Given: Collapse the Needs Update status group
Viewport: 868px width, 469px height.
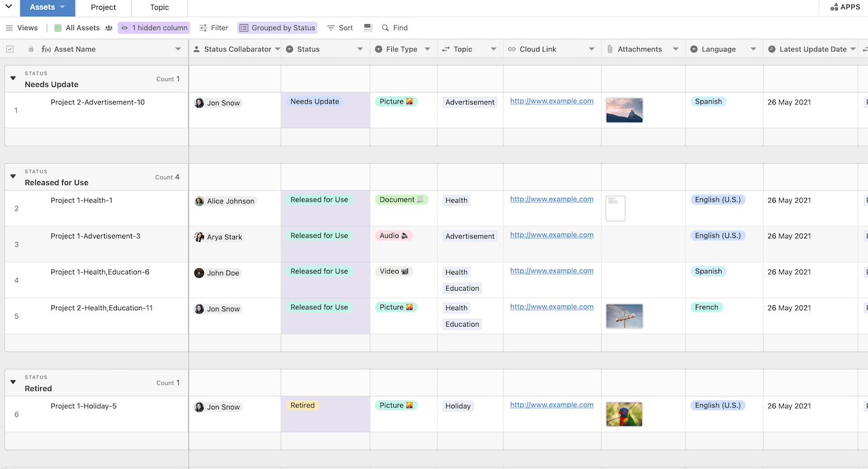Looking at the screenshot, I should (13, 78).
